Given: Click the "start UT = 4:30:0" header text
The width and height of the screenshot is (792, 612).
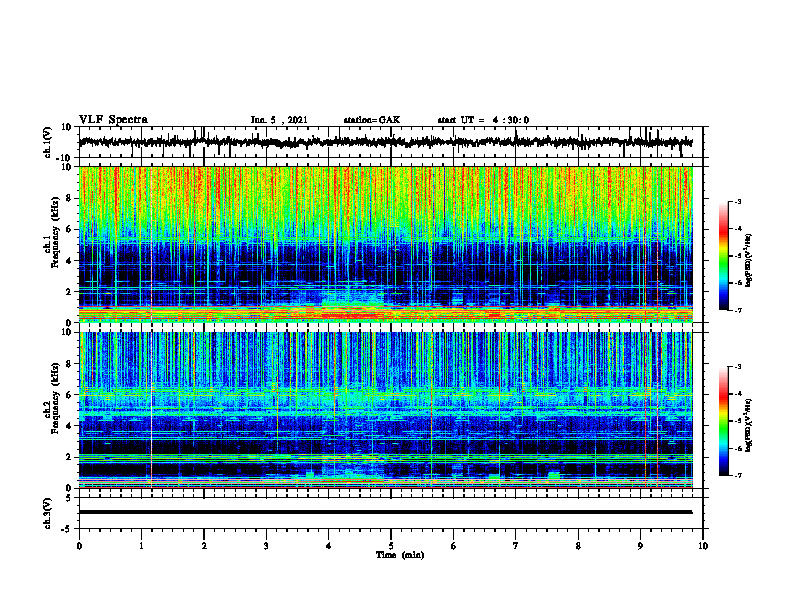Looking at the screenshot, I should pyautogui.click(x=483, y=120).
